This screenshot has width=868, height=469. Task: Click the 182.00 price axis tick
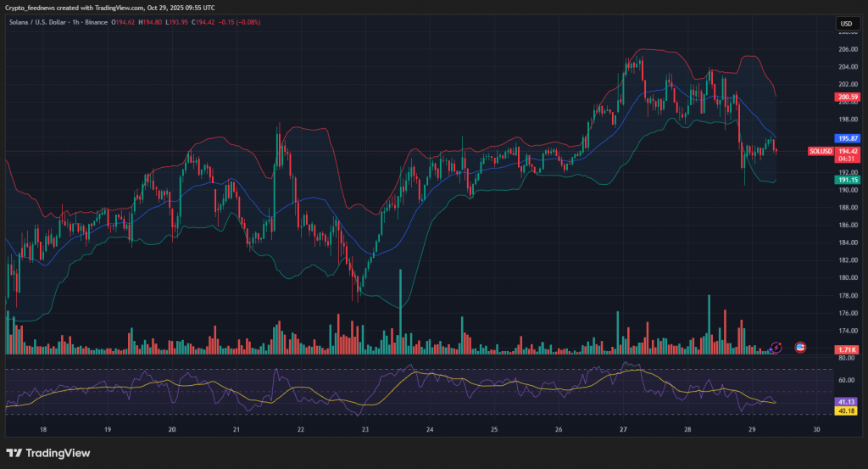click(848, 260)
